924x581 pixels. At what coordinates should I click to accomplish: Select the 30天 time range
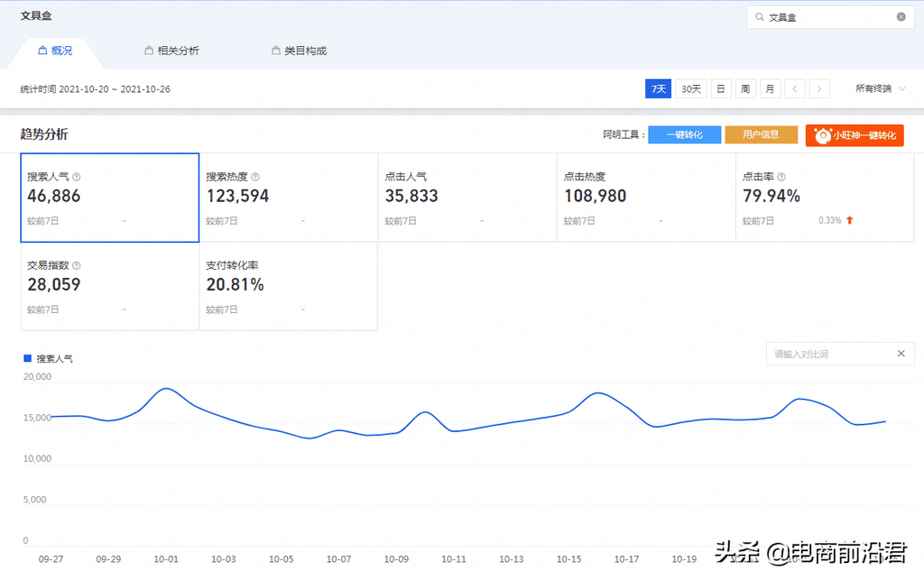pyautogui.click(x=690, y=89)
